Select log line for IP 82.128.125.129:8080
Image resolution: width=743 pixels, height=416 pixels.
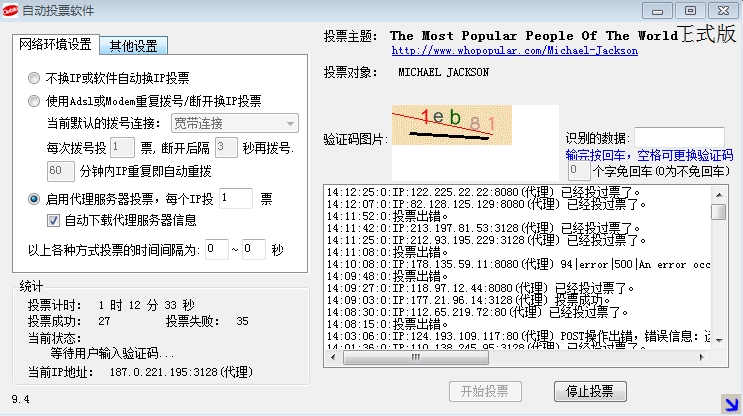click(x=487, y=204)
